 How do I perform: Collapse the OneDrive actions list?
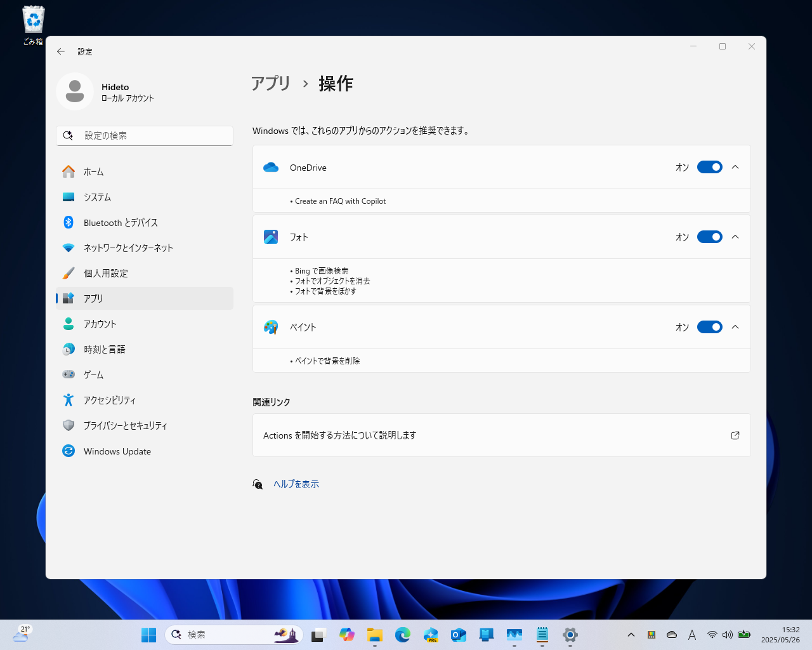pyautogui.click(x=735, y=167)
